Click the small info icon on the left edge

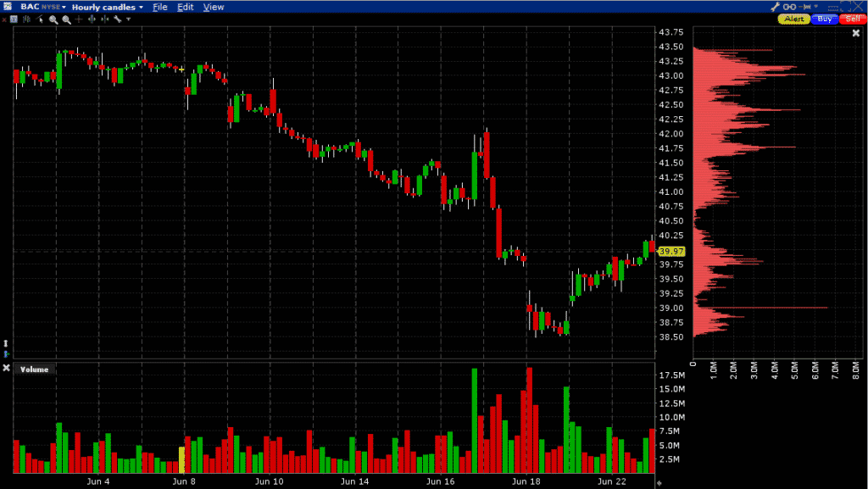tap(5, 342)
